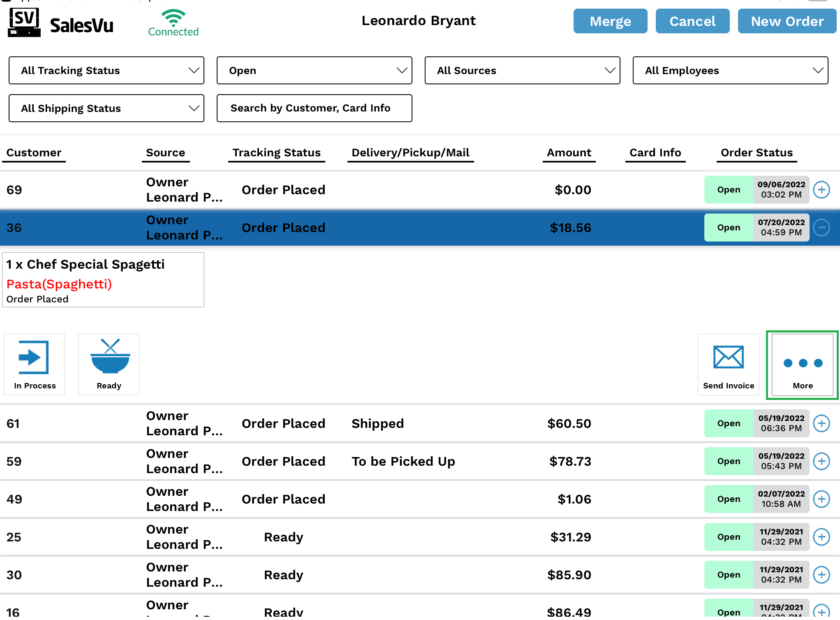The width and height of the screenshot is (840, 620).
Task: Mark order as In Process
Action: click(34, 364)
